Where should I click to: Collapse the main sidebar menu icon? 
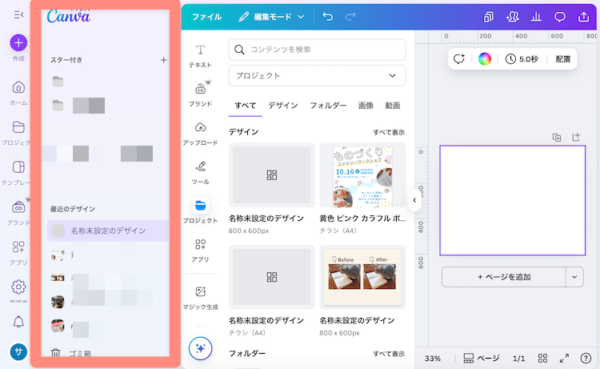(x=18, y=15)
